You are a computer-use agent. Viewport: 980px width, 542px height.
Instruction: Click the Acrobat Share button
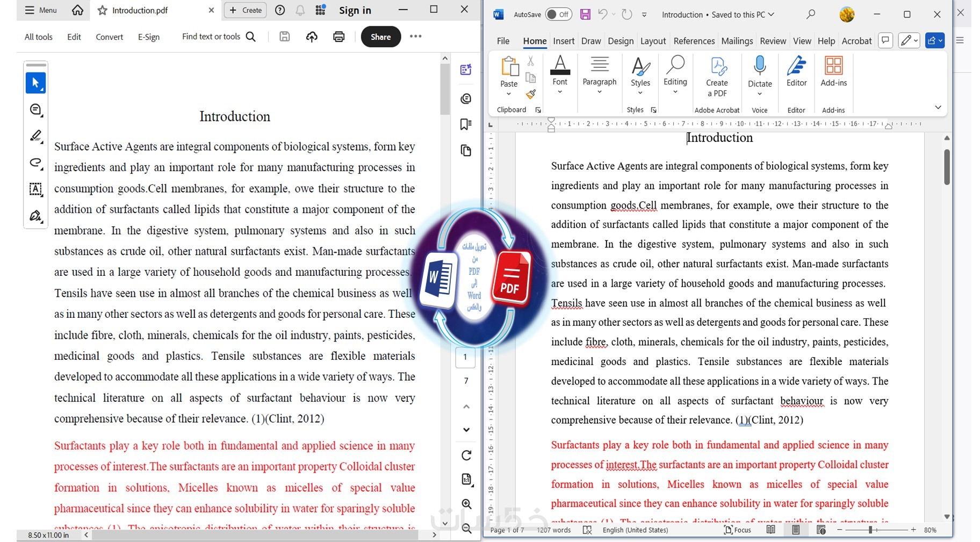[x=381, y=37]
